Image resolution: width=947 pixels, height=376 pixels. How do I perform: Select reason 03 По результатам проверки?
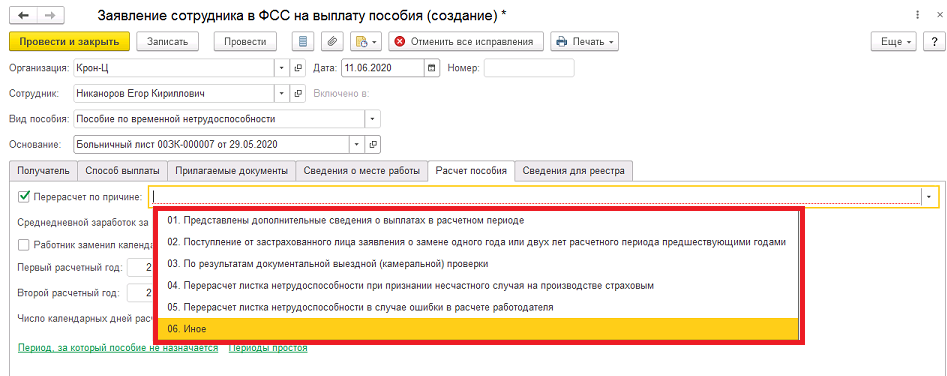click(x=478, y=264)
